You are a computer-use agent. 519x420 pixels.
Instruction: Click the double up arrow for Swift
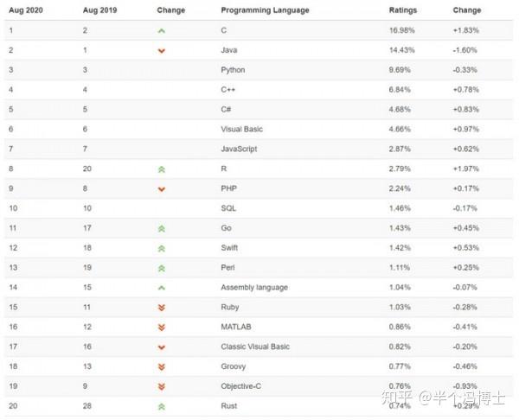[161, 248]
